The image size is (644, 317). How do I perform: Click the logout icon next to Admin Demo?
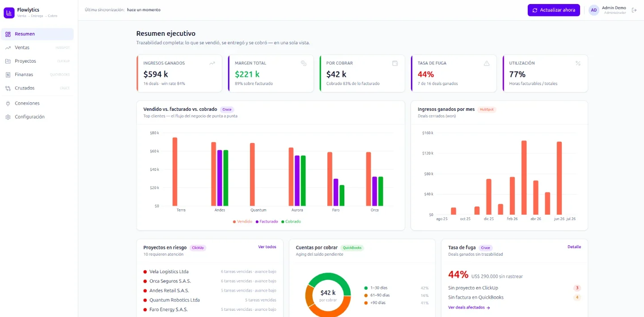click(x=634, y=10)
